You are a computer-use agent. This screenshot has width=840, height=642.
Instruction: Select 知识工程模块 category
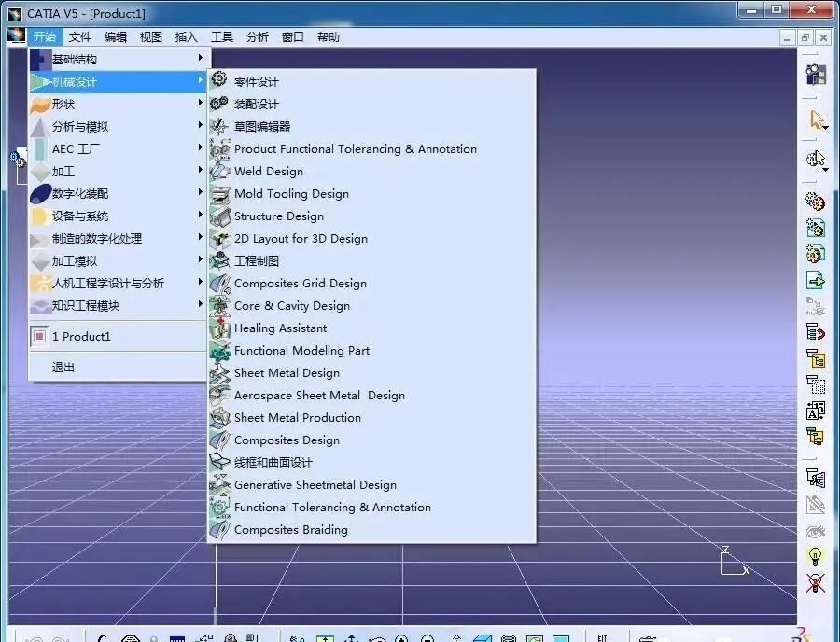(118, 306)
